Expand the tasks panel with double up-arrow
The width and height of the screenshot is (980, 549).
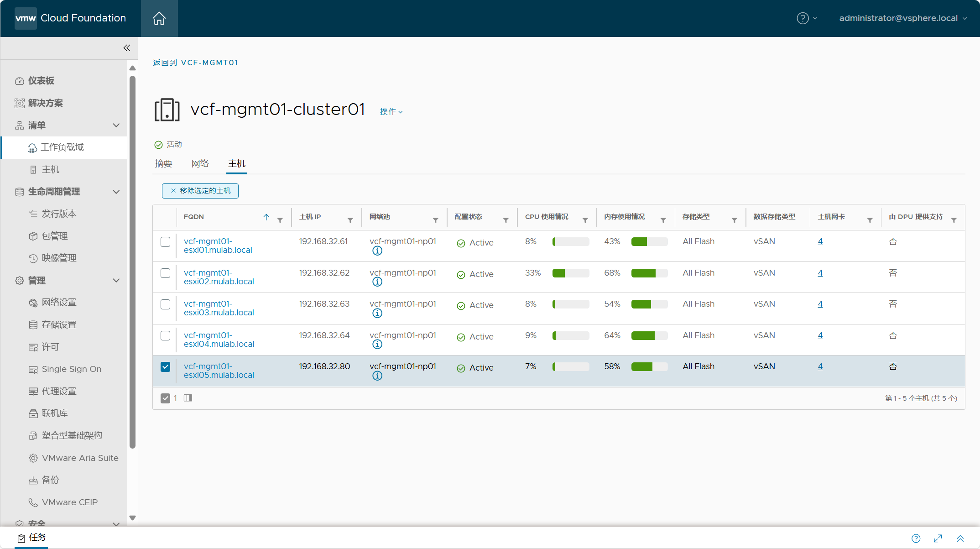(960, 539)
